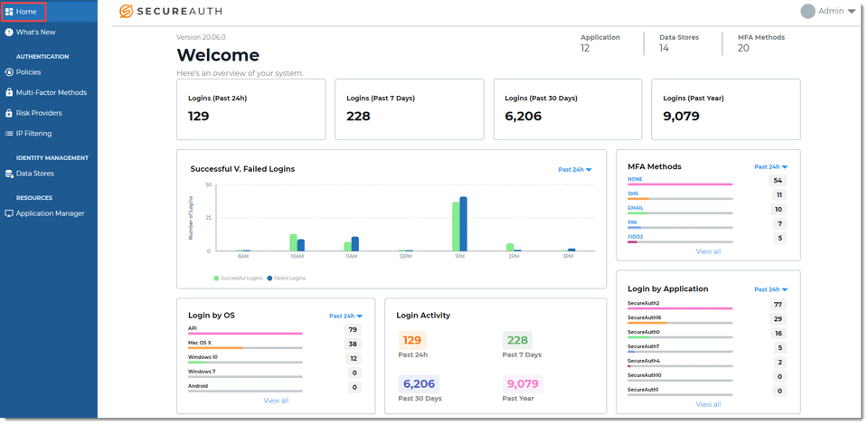
Task: Click the 10AM successful logins green bar
Action: 293,243
